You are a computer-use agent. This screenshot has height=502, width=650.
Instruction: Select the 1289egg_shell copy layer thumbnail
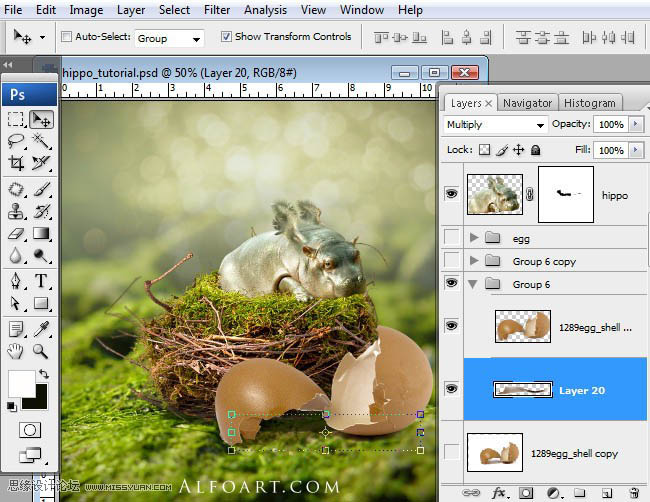click(x=494, y=453)
